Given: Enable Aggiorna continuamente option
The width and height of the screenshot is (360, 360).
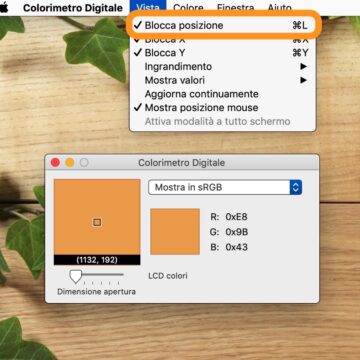Looking at the screenshot, I should click(x=223, y=94).
